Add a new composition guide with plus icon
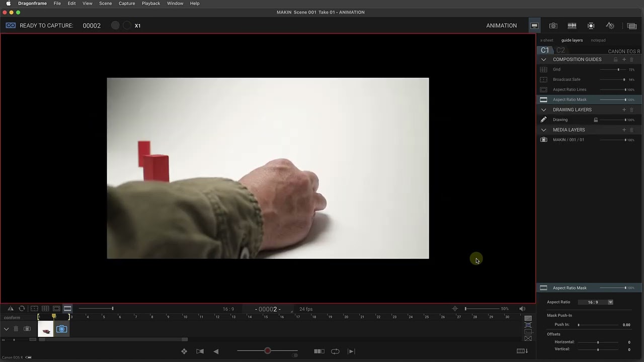 [x=624, y=59]
